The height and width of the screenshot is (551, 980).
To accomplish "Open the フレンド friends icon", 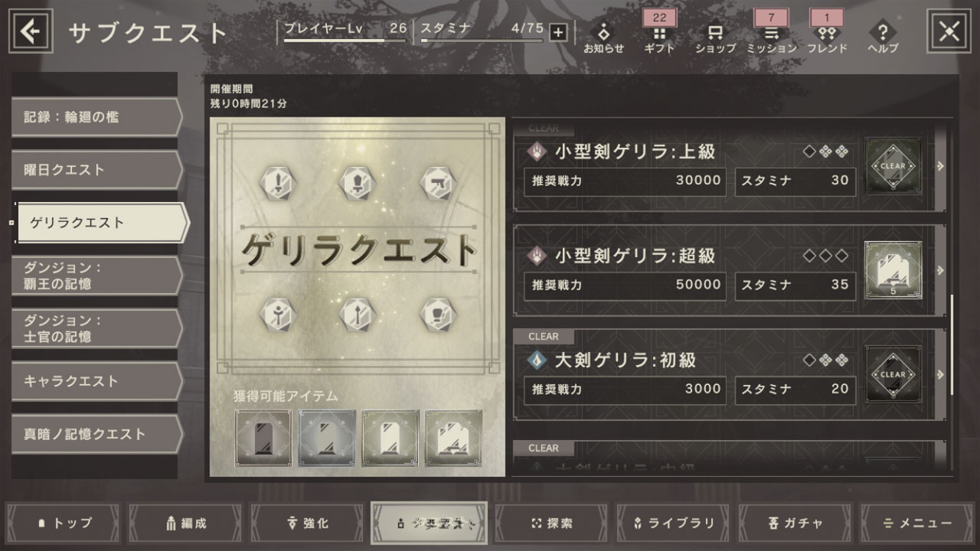I will tap(826, 33).
